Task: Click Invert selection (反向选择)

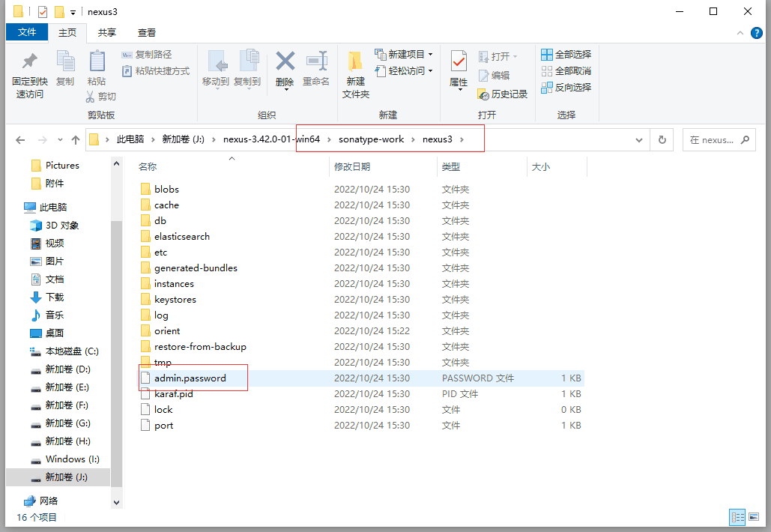Action: (566, 88)
